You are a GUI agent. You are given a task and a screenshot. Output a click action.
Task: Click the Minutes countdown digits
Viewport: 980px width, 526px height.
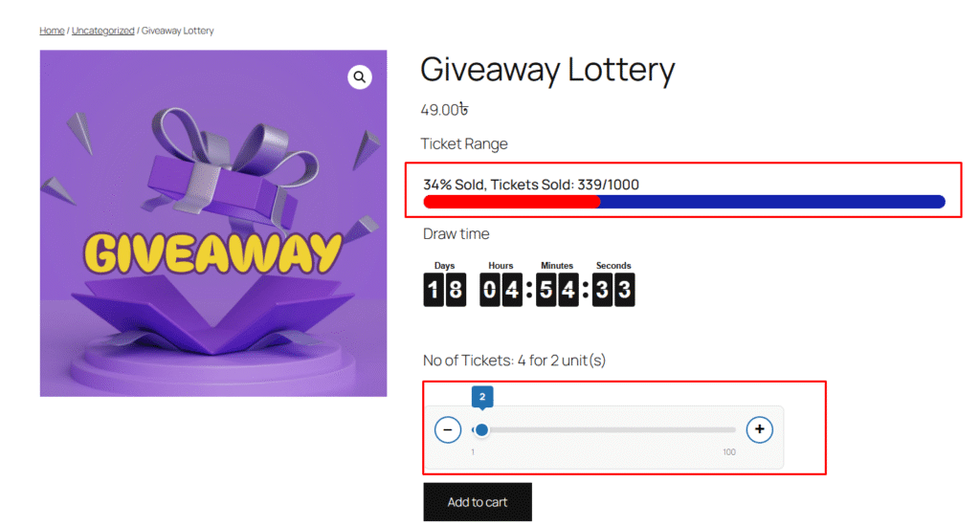[557, 289]
